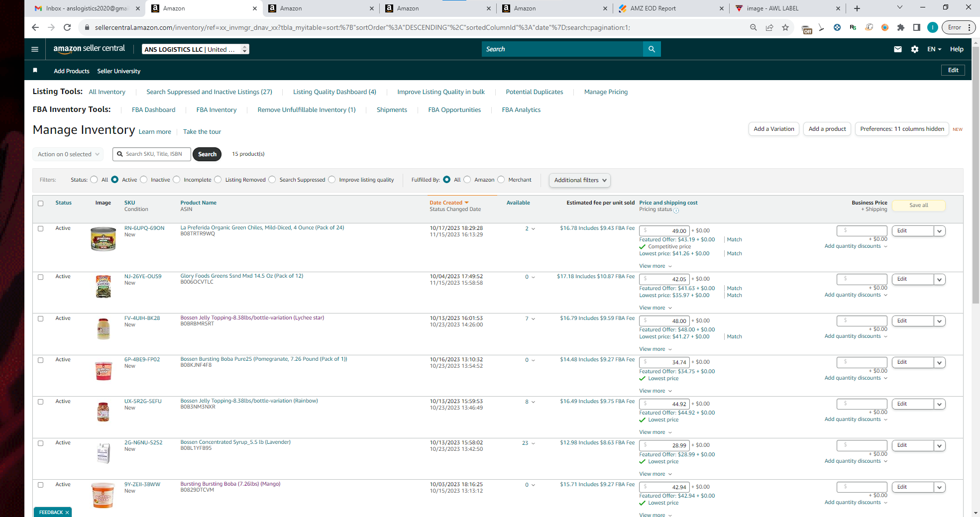Open the ANS LOGISTICS LLC account switcher
This screenshot has width=980, height=517.
point(196,49)
